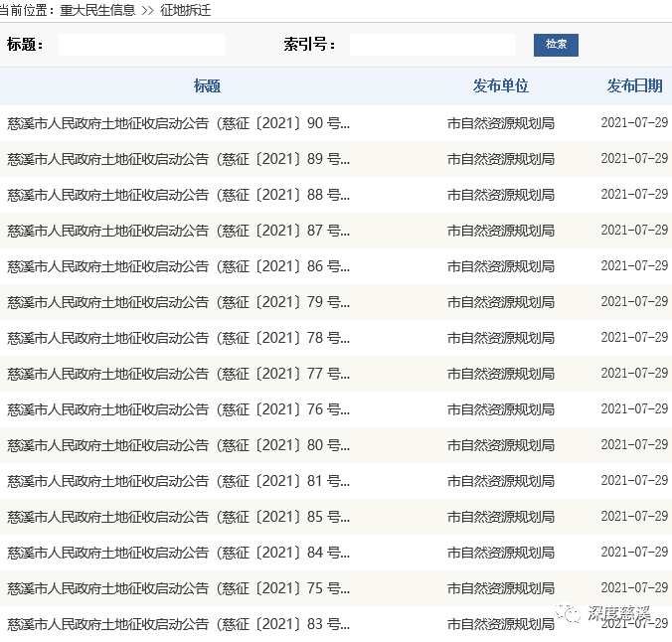Screen dimensions: 672x642
Task: Select 市自然资源规划局 in the 79号 row
Action: (501, 302)
